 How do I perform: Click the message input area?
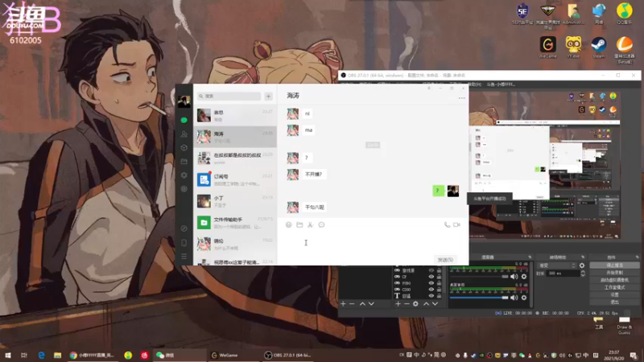click(373, 243)
